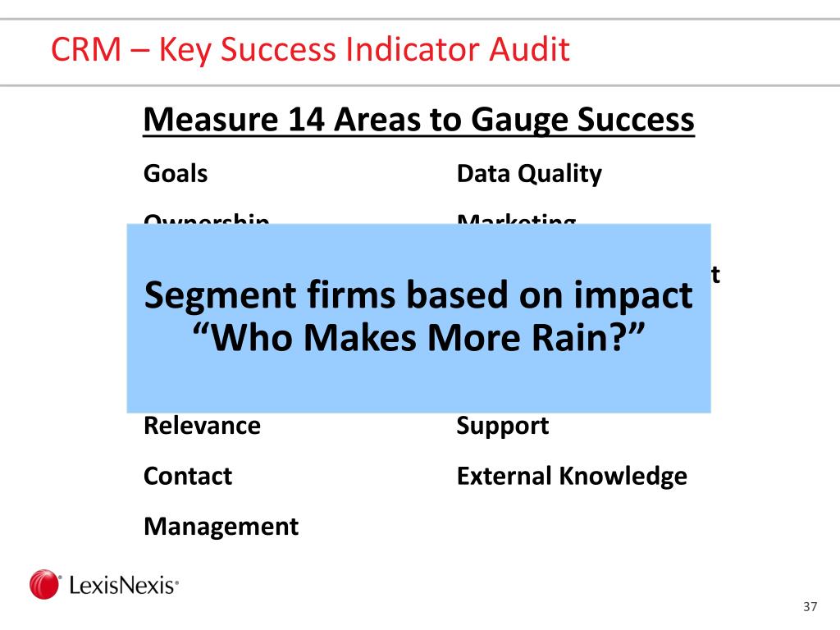Click the word Segment in the overlay
Viewport: 840px width, 630px height.
220,296
